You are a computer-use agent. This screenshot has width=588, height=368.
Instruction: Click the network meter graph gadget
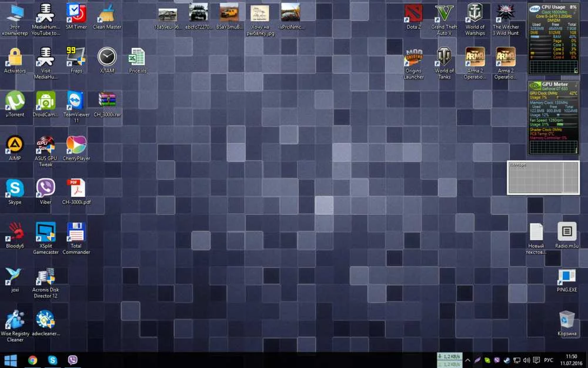543,178
